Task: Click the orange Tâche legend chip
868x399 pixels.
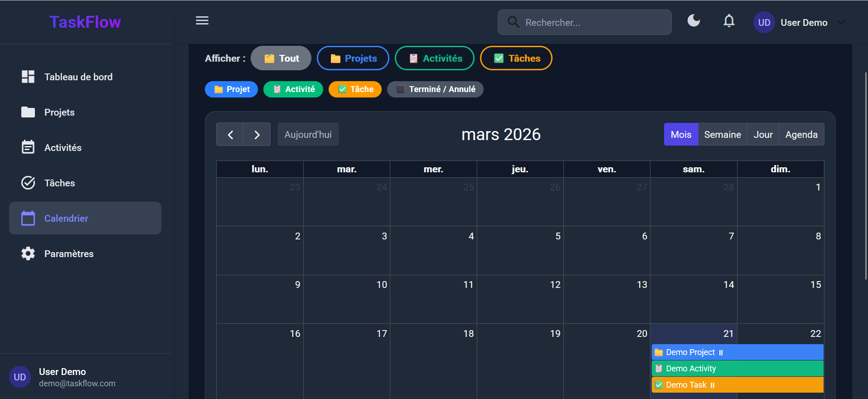Action: (x=355, y=89)
